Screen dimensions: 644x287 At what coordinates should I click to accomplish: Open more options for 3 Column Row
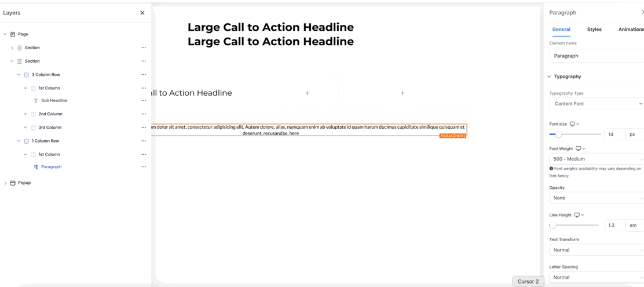point(144,75)
